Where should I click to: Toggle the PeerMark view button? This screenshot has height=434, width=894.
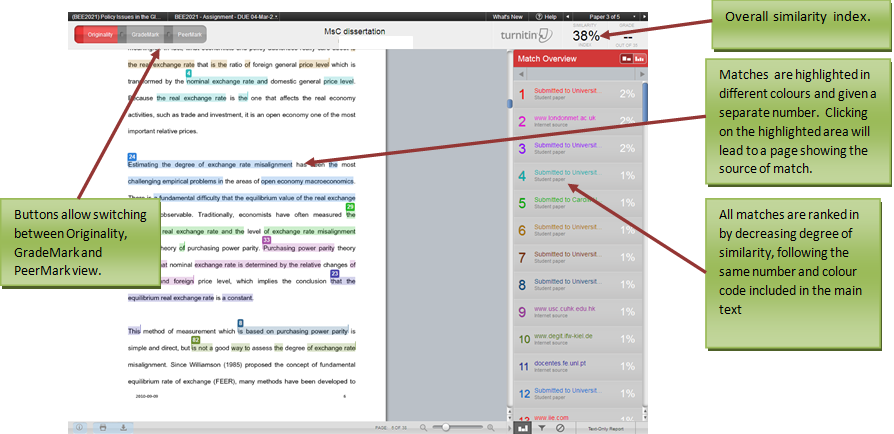(190, 35)
